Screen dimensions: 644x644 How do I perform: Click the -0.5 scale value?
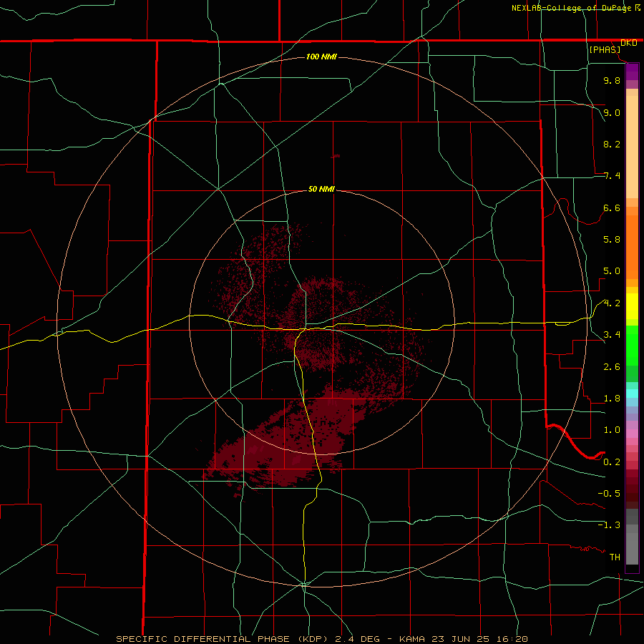pyautogui.click(x=609, y=494)
